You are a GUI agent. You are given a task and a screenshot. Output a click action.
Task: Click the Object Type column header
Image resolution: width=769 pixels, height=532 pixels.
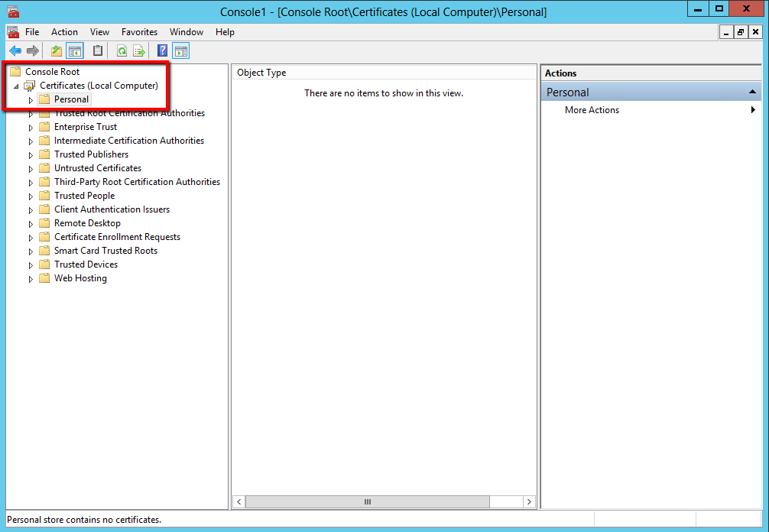pyautogui.click(x=261, y=73)
